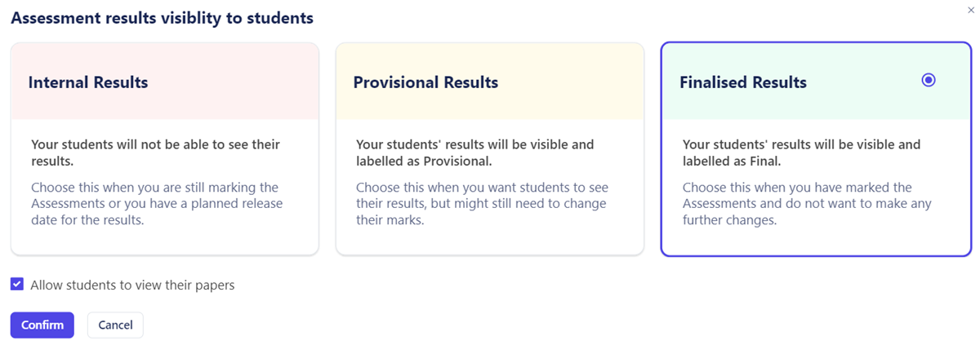Click 'labelled as Final' bold statement

[801, 153]
